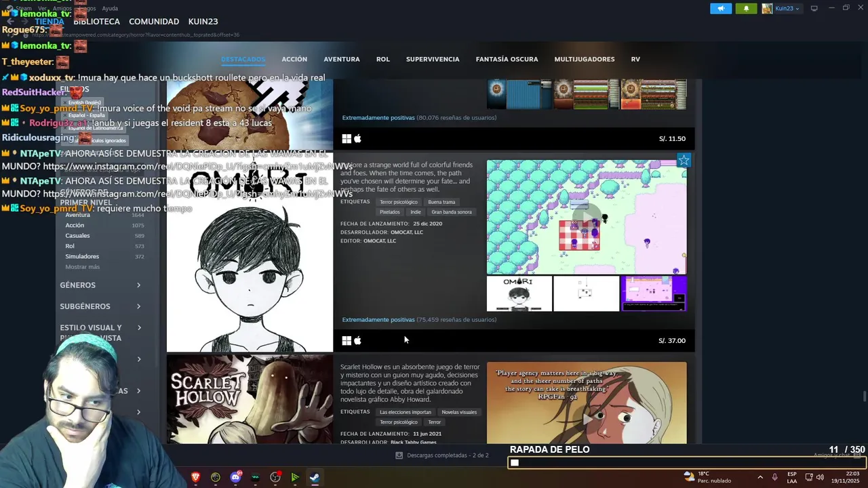Open the Scarlet Hollow capsule cover image
Screen dimensions: 868x488
tap(250, 399)
